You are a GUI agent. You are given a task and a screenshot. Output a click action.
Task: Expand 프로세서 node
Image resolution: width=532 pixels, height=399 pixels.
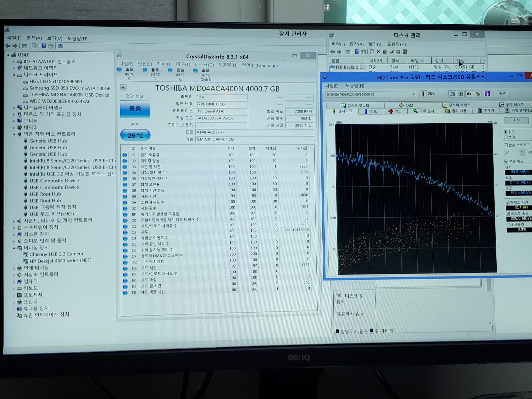(14, 295)
